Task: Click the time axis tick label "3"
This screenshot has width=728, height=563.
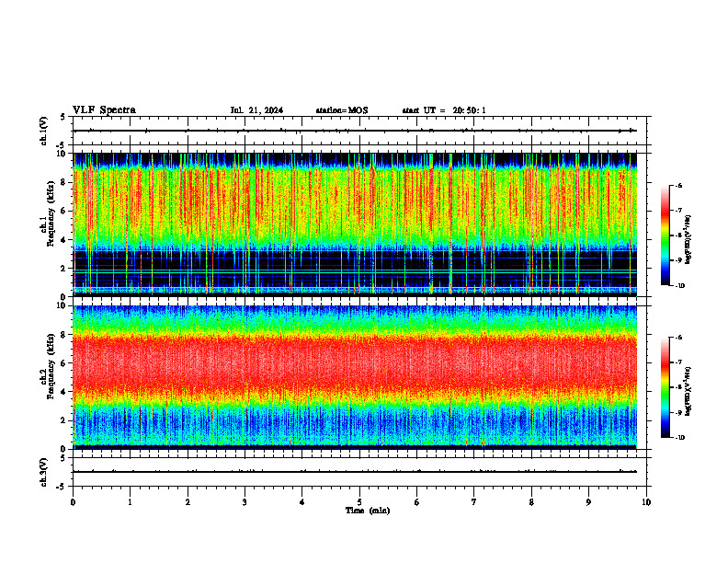Action: pos(245,502)
